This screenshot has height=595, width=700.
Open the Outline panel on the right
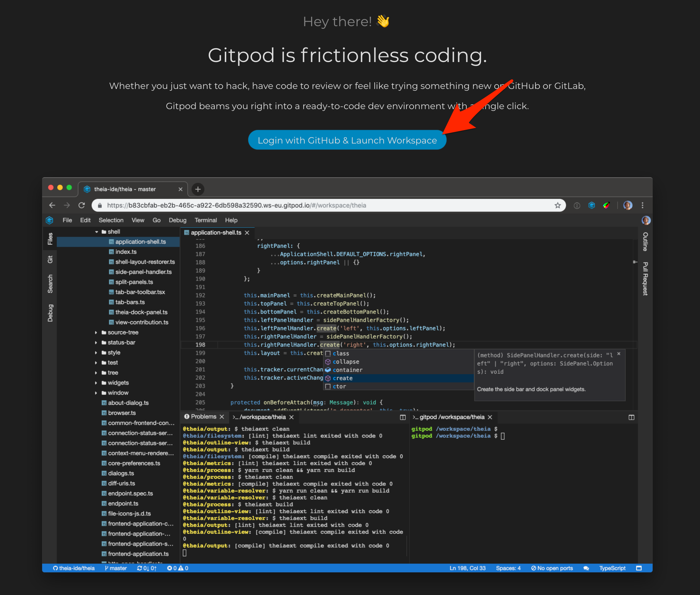(645, 241)
